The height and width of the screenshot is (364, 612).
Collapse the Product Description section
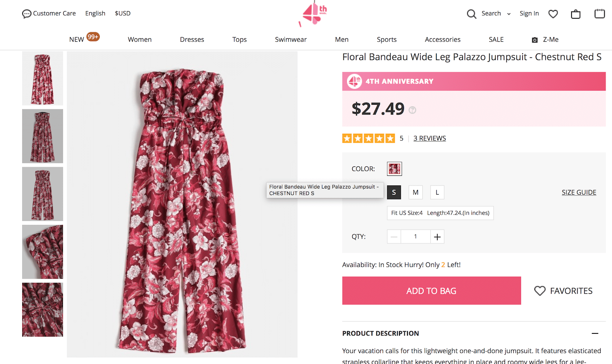click(x=595, y=333)
